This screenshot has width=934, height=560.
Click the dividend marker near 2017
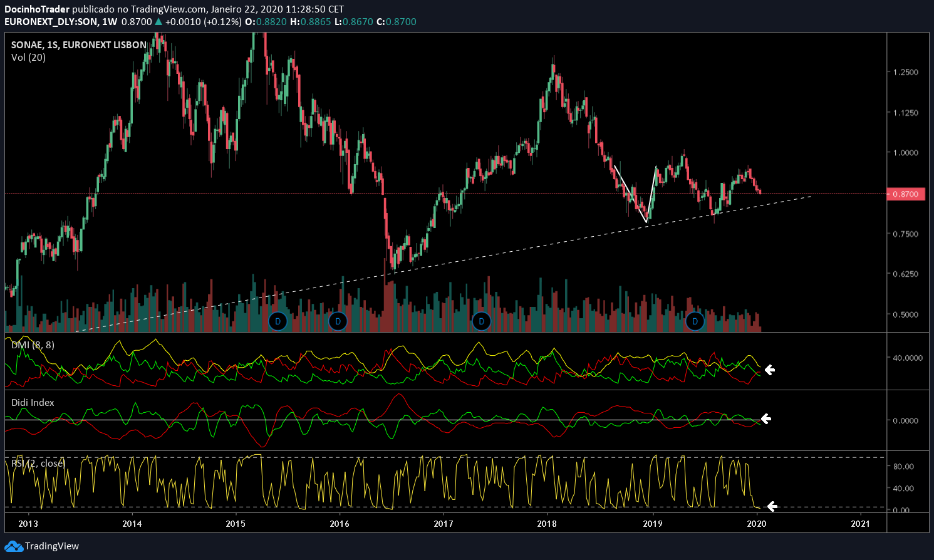[x=481, y=321]
